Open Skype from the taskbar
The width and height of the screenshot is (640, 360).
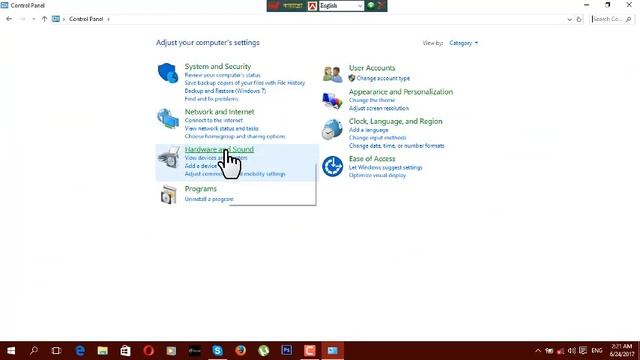pyautogui.click(x=218, y=351)
